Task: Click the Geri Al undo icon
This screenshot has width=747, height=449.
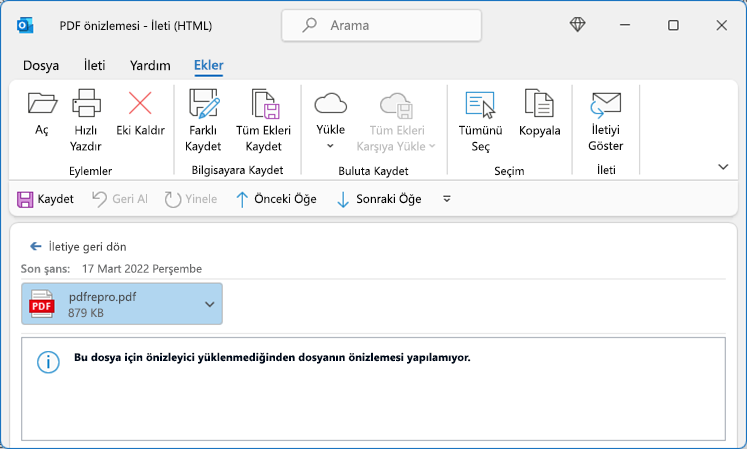Action: (x=99, y=199)
